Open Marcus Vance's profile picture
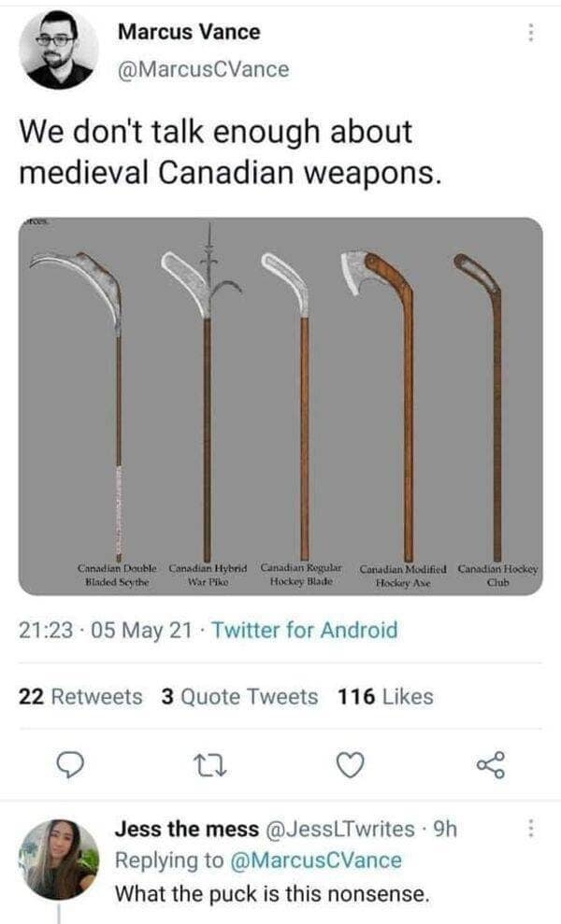Viewport: 561px width, 924px height. (x=59, y=50)
